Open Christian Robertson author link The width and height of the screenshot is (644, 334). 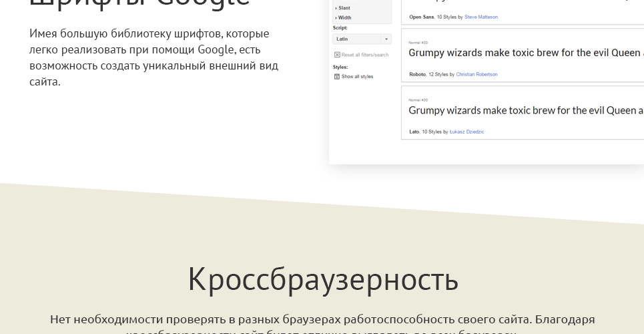coord(476,74)
